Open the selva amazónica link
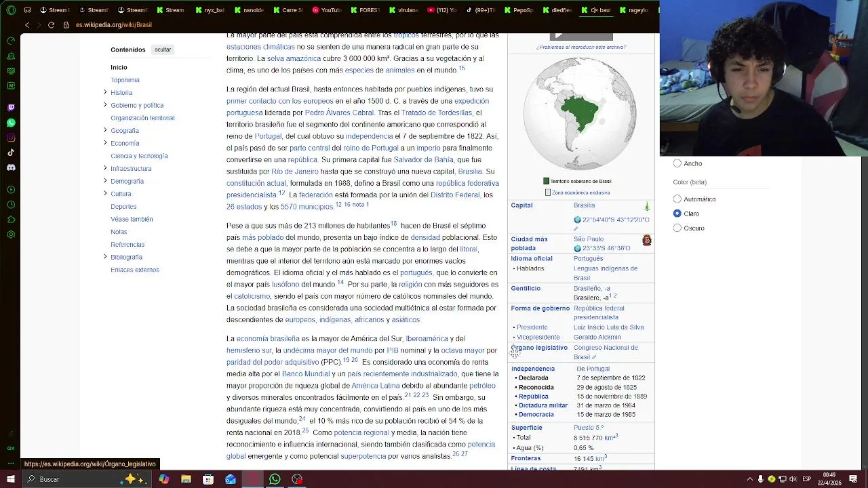The height and width of the screenshot is (488, 868). click(294, 58)
